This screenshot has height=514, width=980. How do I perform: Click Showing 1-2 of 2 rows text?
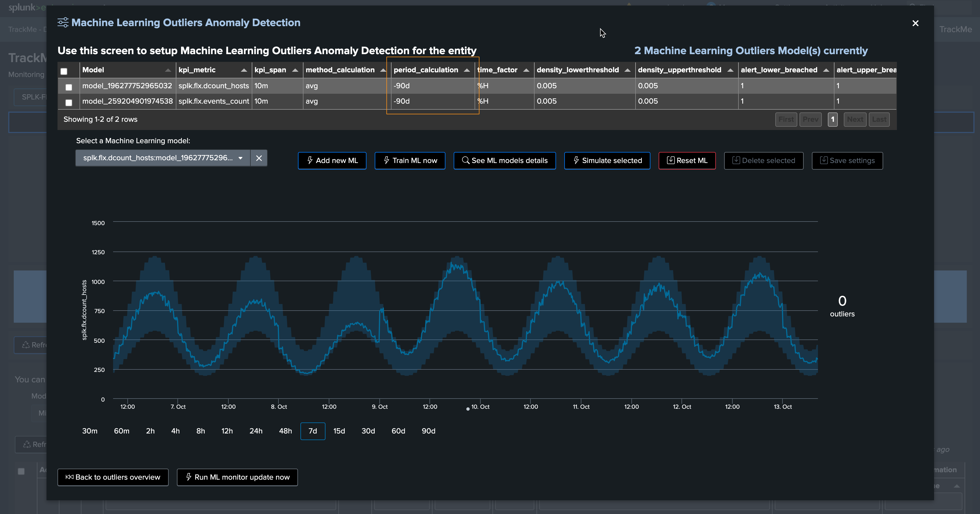(100, 119)
